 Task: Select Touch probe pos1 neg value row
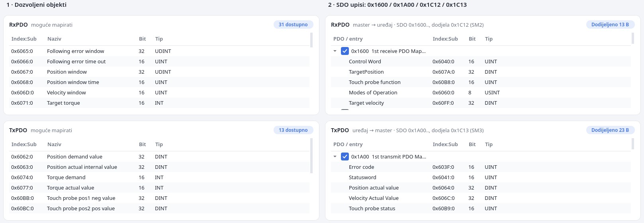click(159, 198)
